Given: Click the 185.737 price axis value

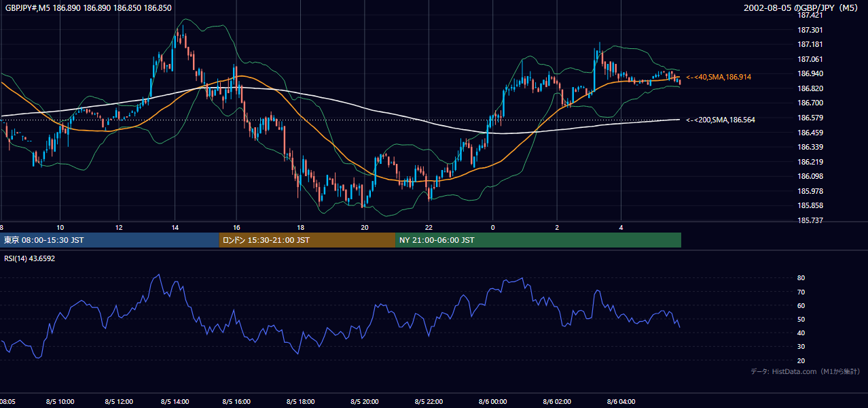Looking at the screenshot, I should pyautogui.click(x=810, y=220).
